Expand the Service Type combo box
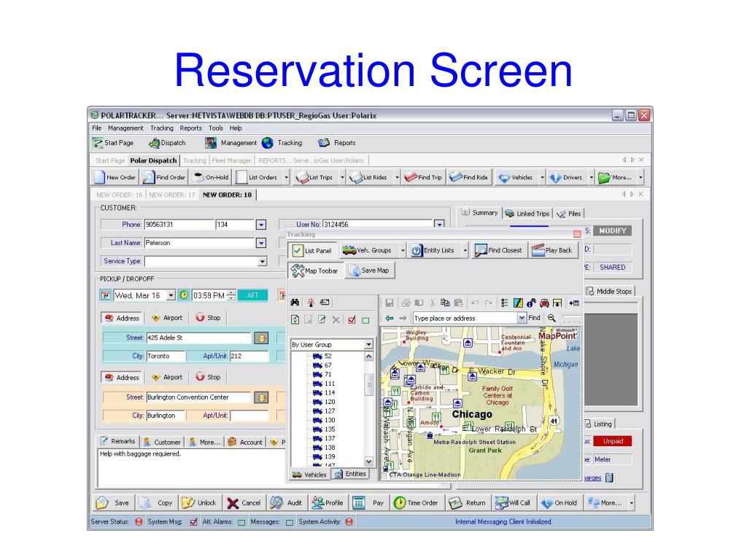The height and width of the screenshot is (560, 747). coord(262,262)
